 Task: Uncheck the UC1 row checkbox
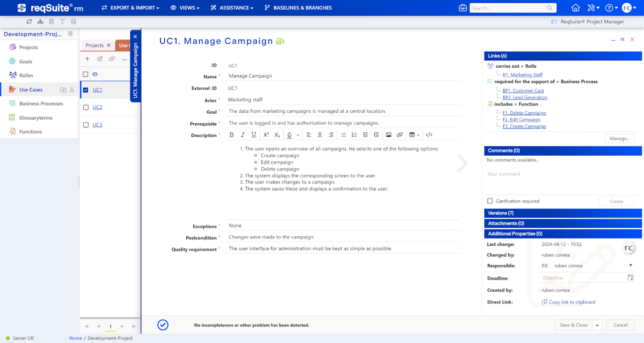click(86, 90)
